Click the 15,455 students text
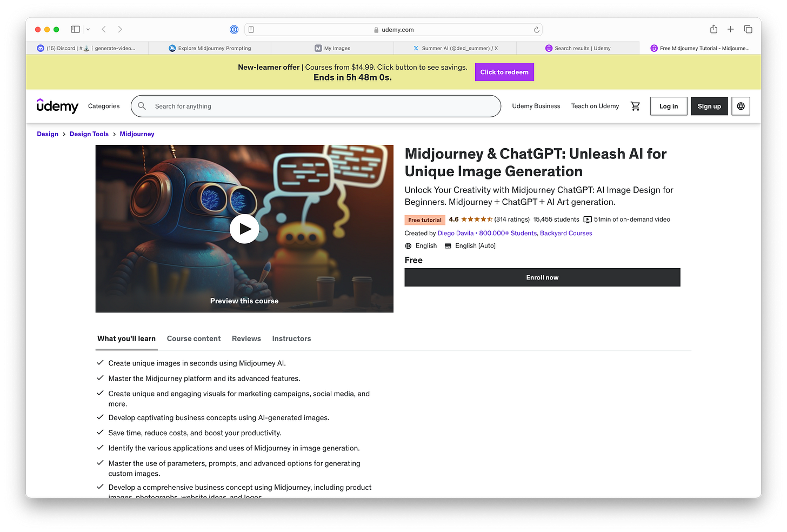Image resolution: width=787 pixels, height=532 pixels. [x=556, y=220]
